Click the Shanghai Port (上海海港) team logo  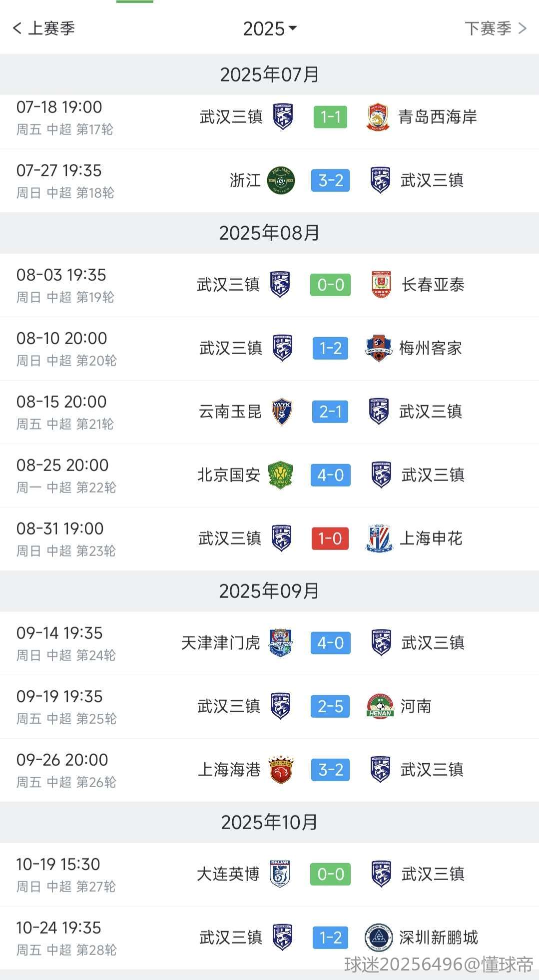pyautogui.click(x=281, y=770)
